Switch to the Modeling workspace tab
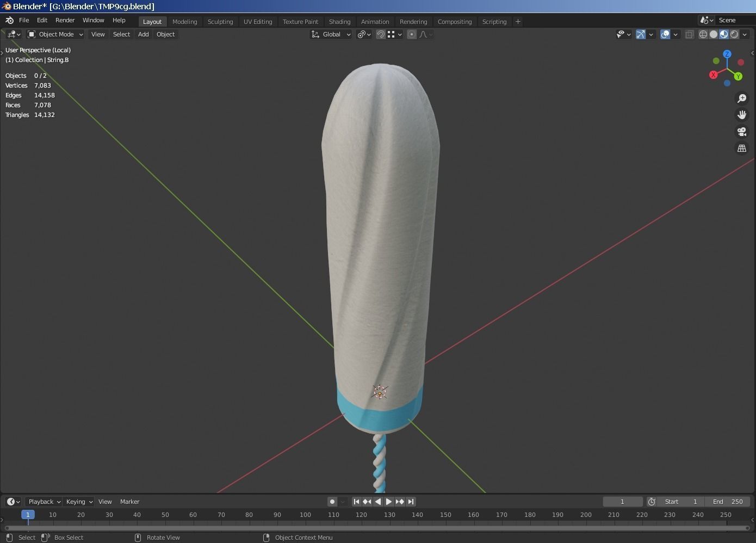The image size is (756, 543). [x=184, y=22]
